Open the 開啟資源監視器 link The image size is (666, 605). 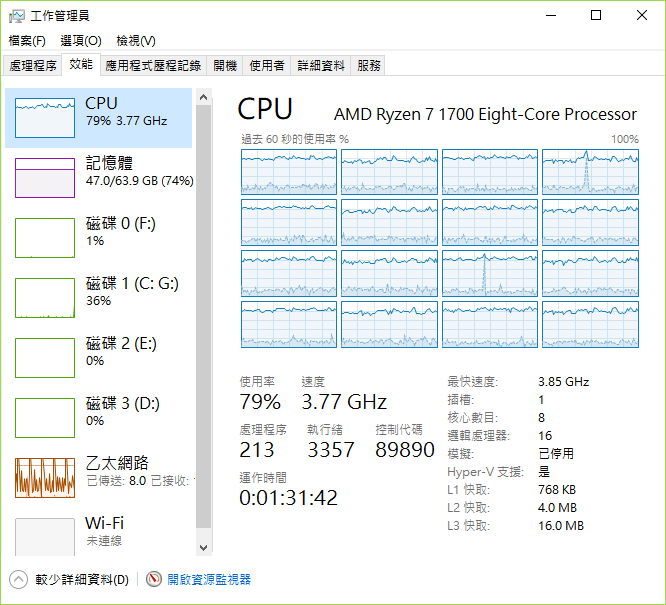[209, 579]
